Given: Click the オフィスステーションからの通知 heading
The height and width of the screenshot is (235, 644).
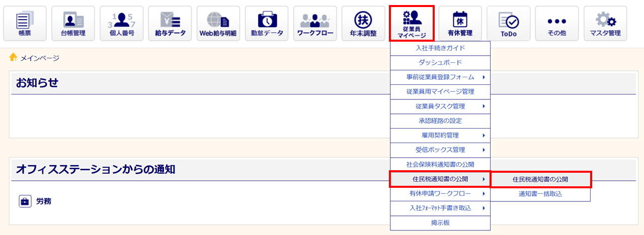Looking at the screenshot, I should tap(96, 169).
